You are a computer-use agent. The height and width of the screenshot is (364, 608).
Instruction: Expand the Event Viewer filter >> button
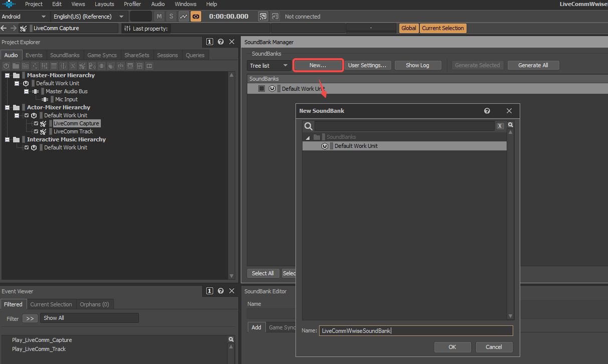(x=30, y=318)
